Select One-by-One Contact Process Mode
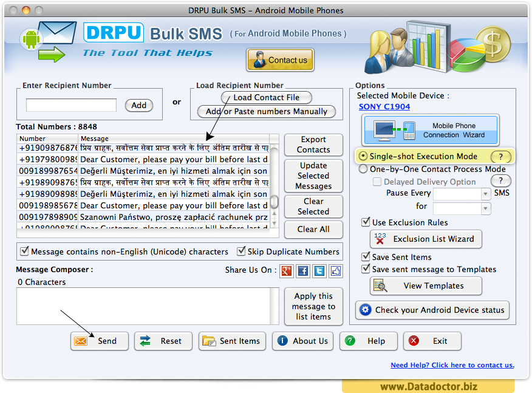Image resolution: width=532 pixels, height=393 pixels. [x=363, y=169]
